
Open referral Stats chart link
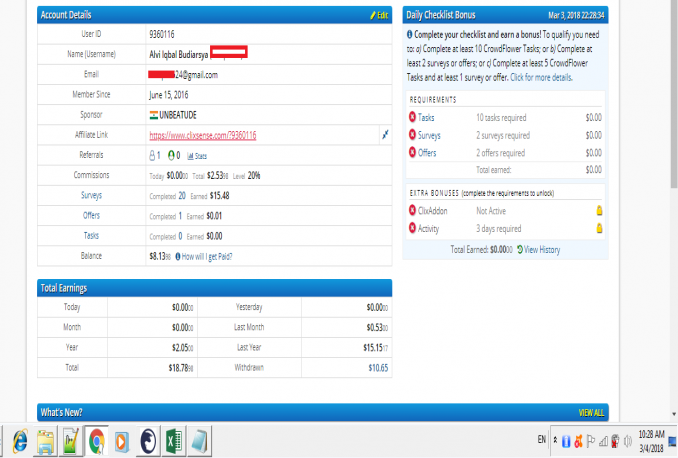pos(197,156)
